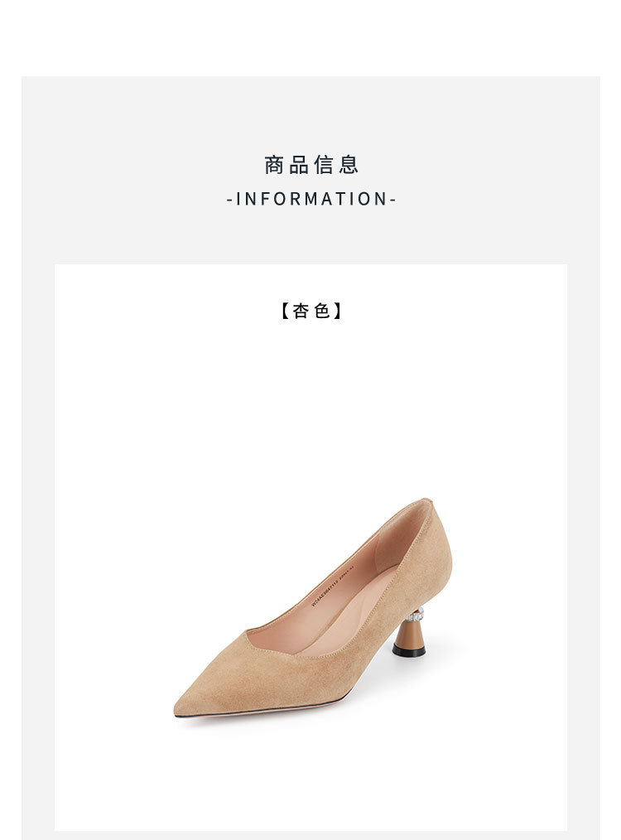Screen dimensions: 621x840
Task: Click the character 色 in color label
Action: pyautogui.click(x=322, y=310)
